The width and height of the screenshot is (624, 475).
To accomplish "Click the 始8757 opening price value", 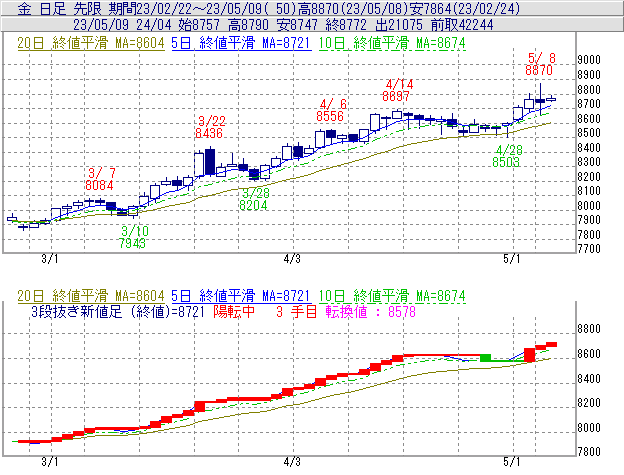I will (199, 25).
